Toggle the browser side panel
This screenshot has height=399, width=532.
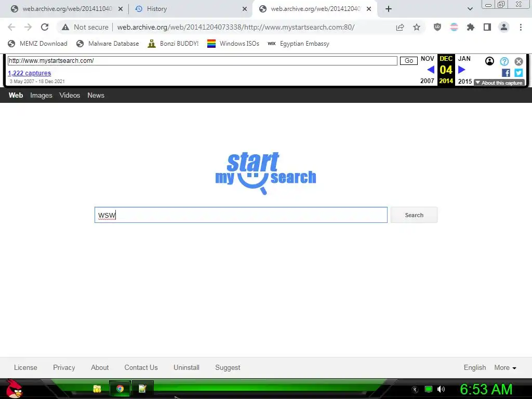487,27
